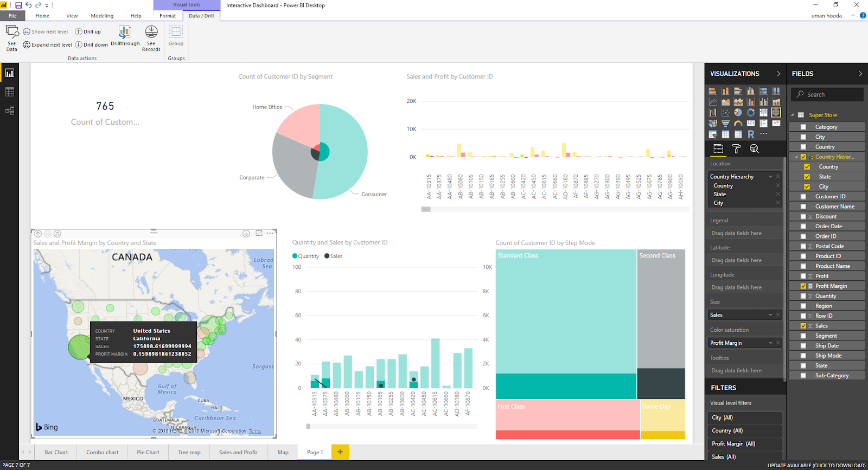
Task: Click the See Data button
Action: pos(12,38)
